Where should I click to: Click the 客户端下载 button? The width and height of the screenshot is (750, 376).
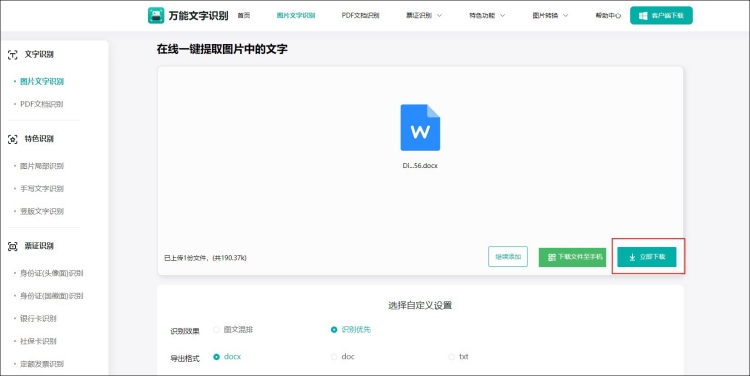(661, 15)
